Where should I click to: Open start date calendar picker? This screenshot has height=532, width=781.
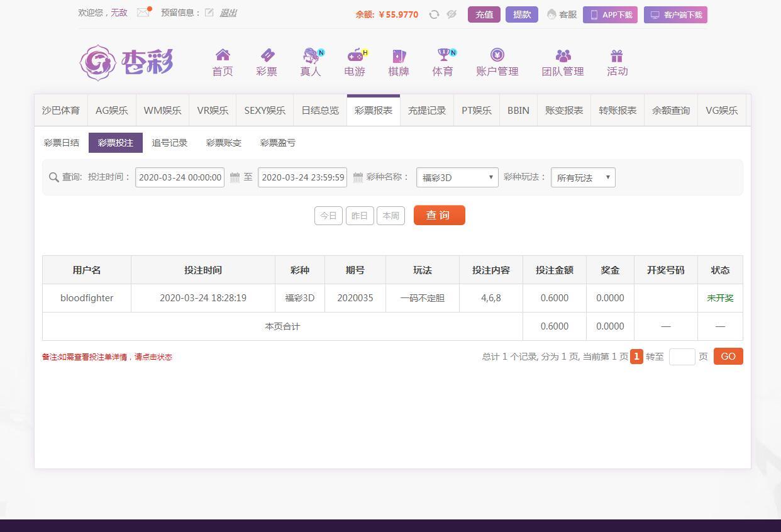click(235, 177)
